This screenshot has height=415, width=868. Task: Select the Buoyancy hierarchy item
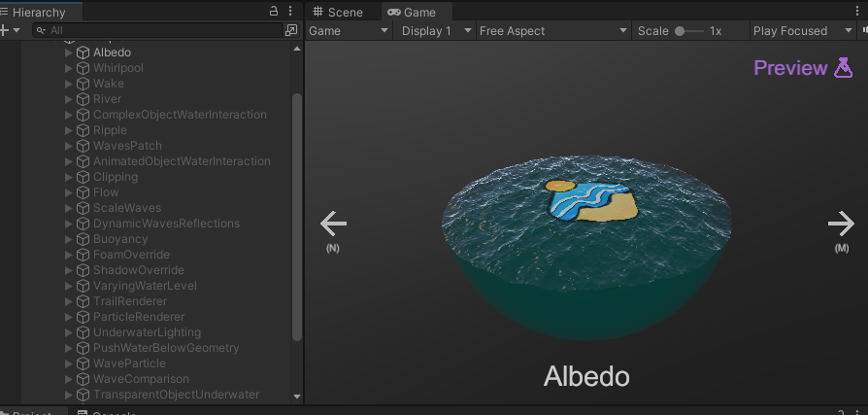(120, 239)
